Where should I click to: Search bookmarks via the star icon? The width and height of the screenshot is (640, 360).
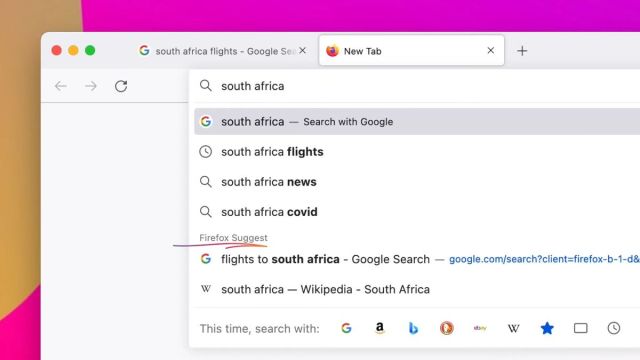(x=547, y=328)
